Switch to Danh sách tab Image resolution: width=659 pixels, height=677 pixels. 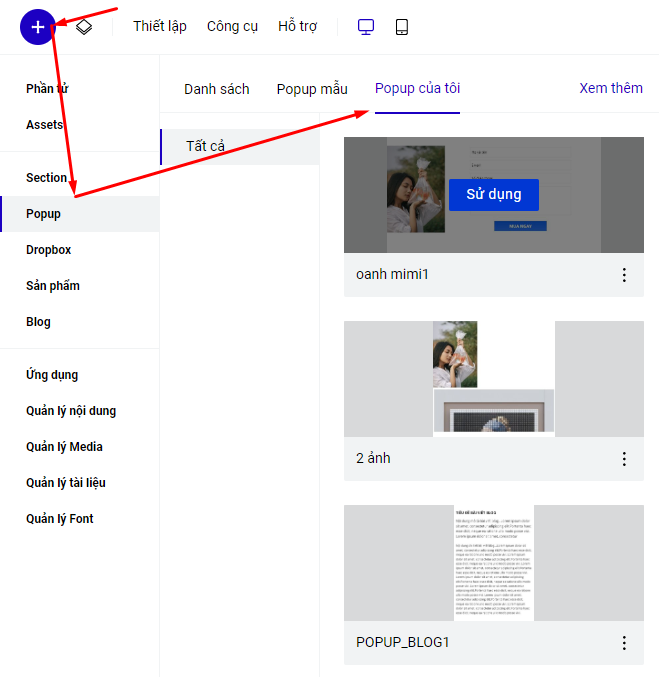(216, 89)
